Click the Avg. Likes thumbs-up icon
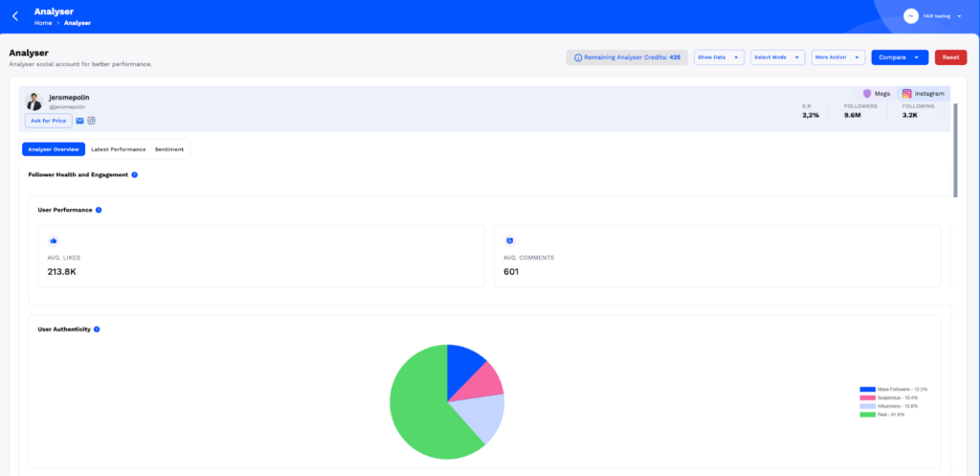This screenshot has width=980, height=476. pyautogui.click(x=54, y=240)
